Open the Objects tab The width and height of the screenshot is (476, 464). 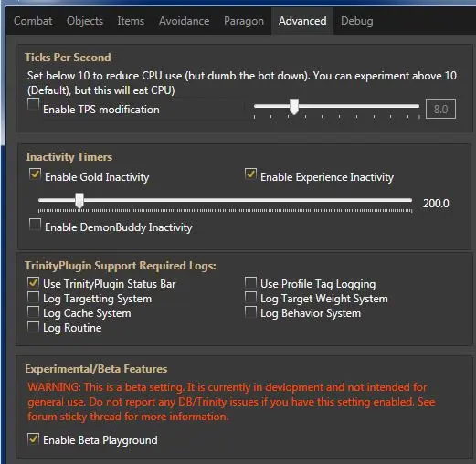[x=85, y=21]
